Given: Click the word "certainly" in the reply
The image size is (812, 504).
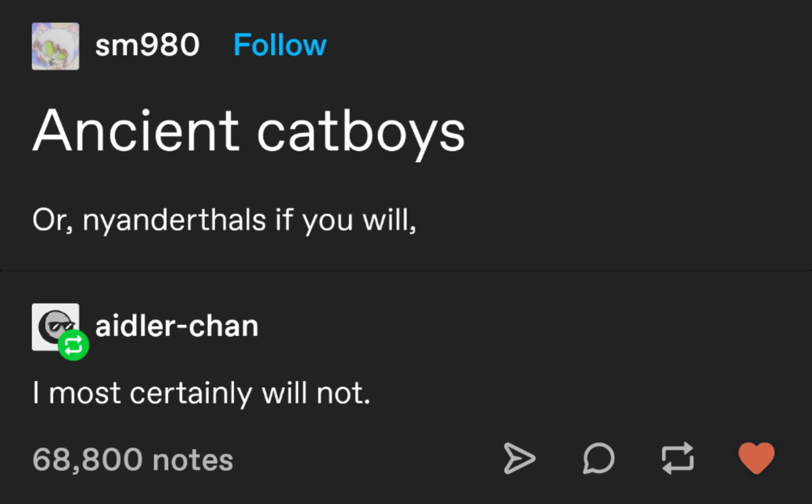Looking at the screenshot, I should click(191, 393).
